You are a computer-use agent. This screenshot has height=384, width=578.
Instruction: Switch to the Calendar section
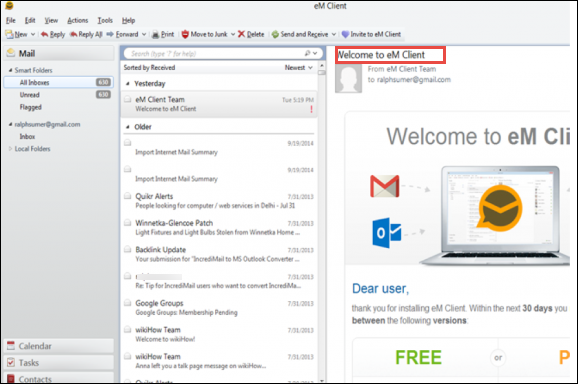pos(59,346)
